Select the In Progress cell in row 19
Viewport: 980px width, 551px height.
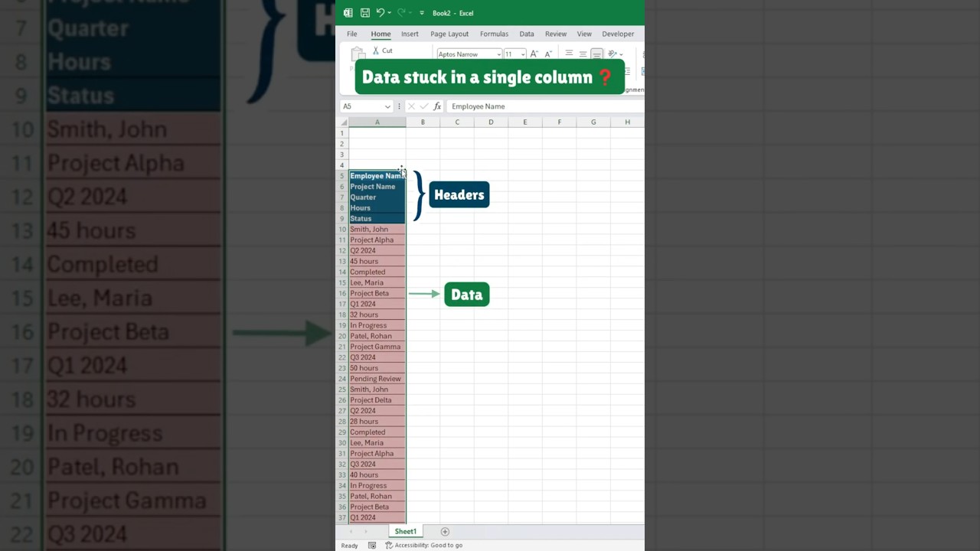click(377, 325)
